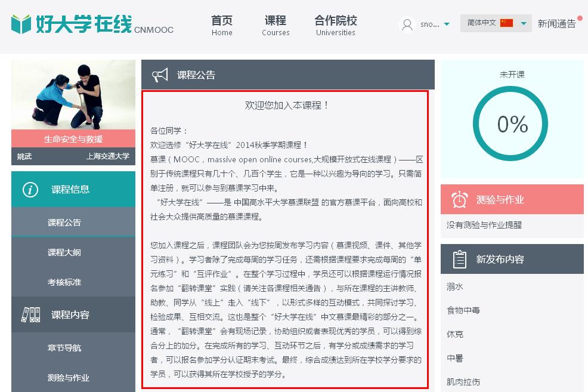Open the 简体中文 language dropdown
The height and width of the screenshot is (392, 588).
523,24
